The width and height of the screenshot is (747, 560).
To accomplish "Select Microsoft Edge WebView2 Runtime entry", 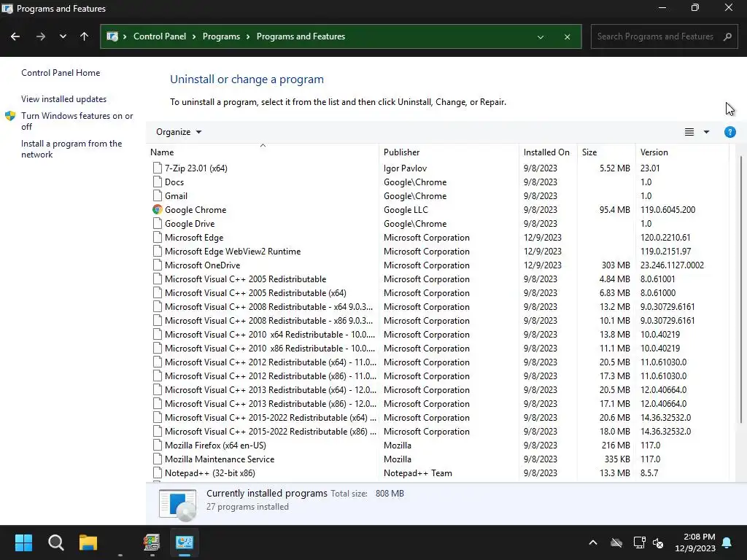I will tap(233, 251).
